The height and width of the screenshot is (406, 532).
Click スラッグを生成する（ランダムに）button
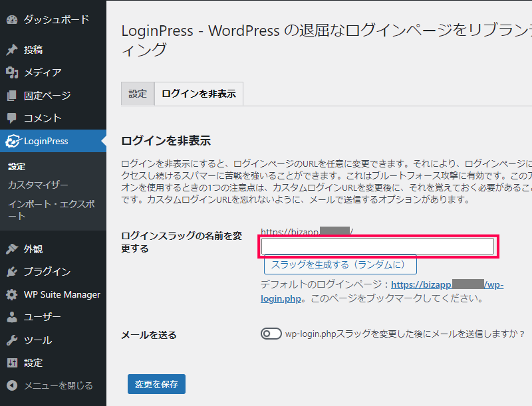pos(340,264)
